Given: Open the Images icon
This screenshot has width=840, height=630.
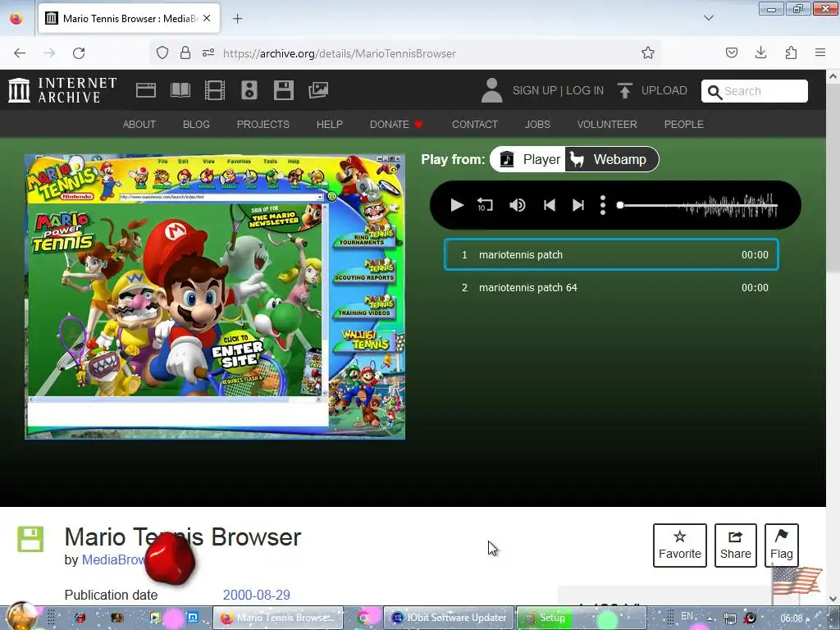Looking at the screenshot, I should pos(318,90).
